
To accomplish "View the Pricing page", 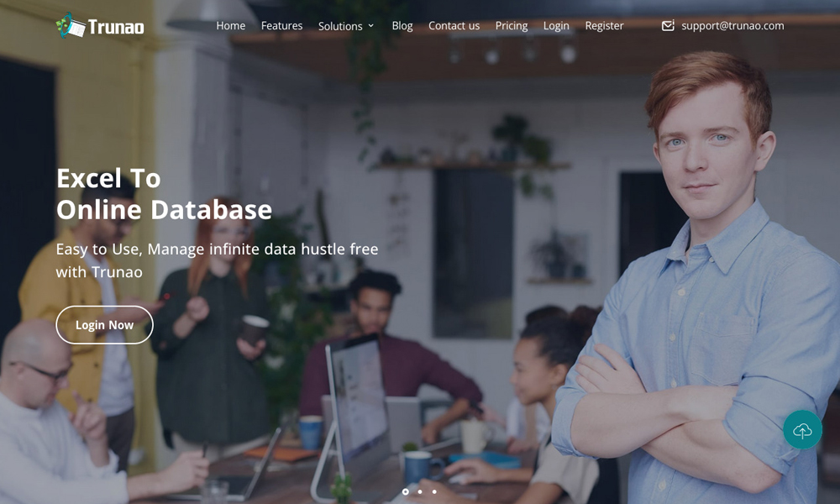I will (x=512, y=25).
